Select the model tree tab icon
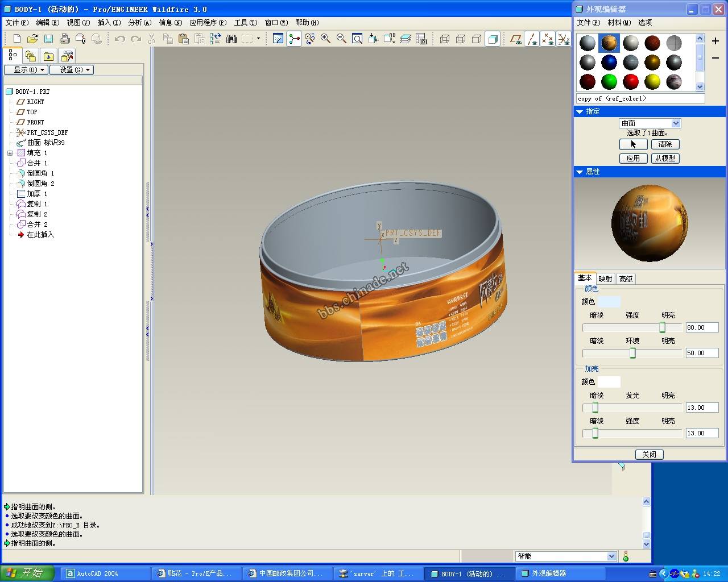 [x=13, y=56]
